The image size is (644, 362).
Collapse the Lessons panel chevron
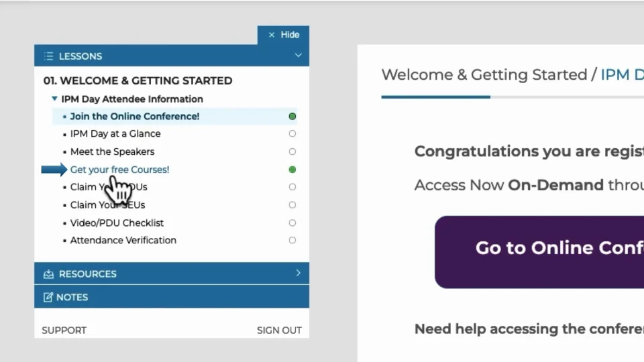click(x=299, y=56)
